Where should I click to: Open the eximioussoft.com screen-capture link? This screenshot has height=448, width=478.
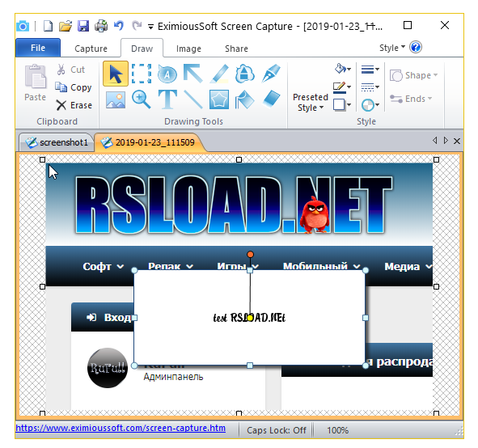point(121,428)
